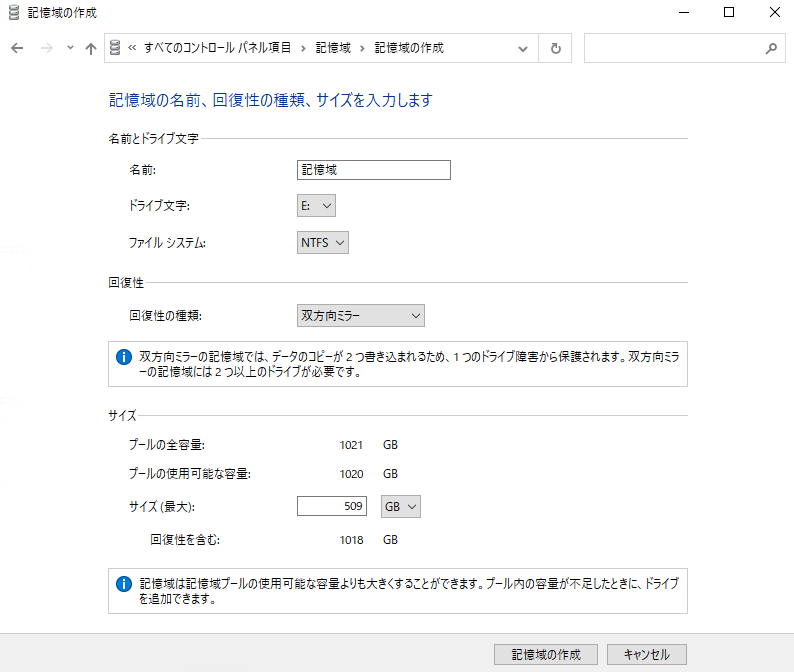The width and height of the screenshot is (794, 672).
Task: Click the プールの全容量 value 1021
Action: click(351, 445)
